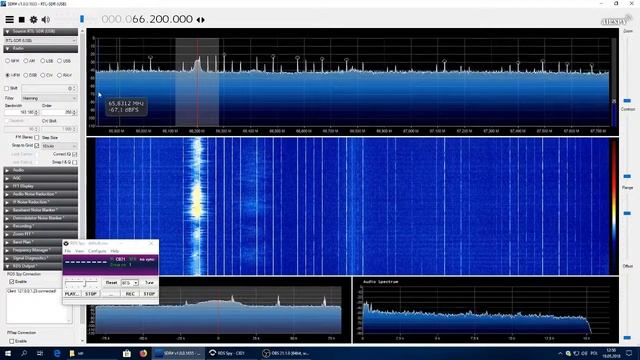Click STOP next to PLAY in RDS Spy
The width and height of the screenshot is (640, 360).
coord(91,294)
